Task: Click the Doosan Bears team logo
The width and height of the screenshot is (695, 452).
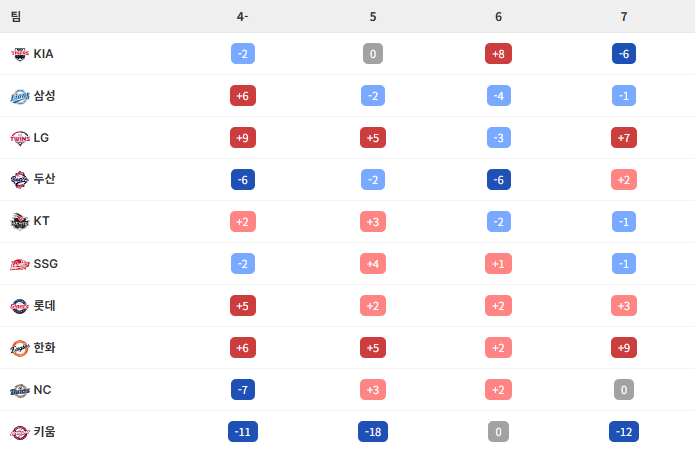Action: pyautogui.click(x=20, y=180)
